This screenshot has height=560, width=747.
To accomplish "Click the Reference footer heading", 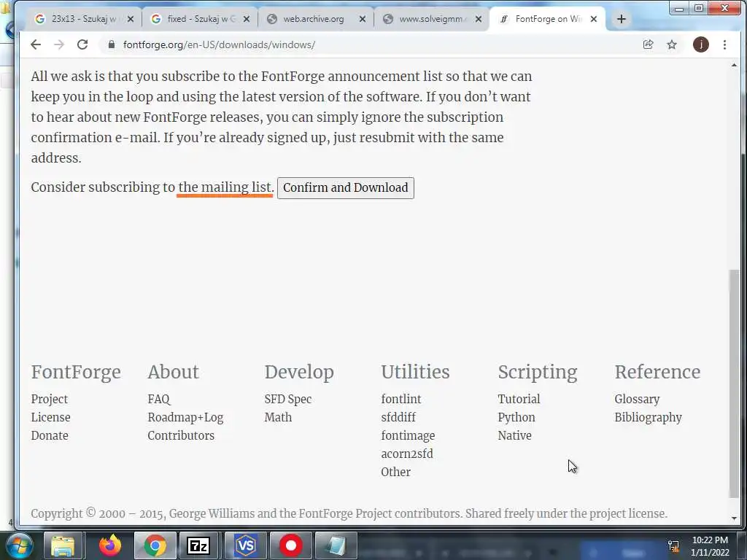I will click(657, 372).
